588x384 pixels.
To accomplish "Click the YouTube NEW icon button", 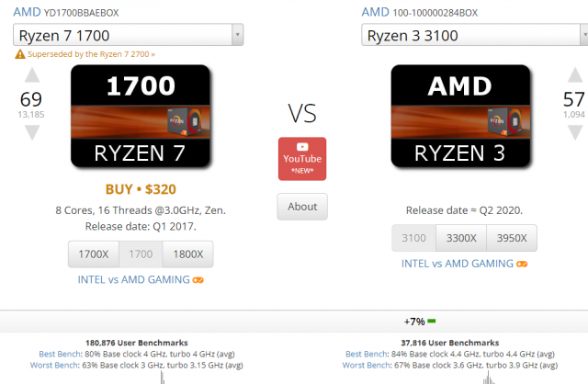I will coord(302,158).
